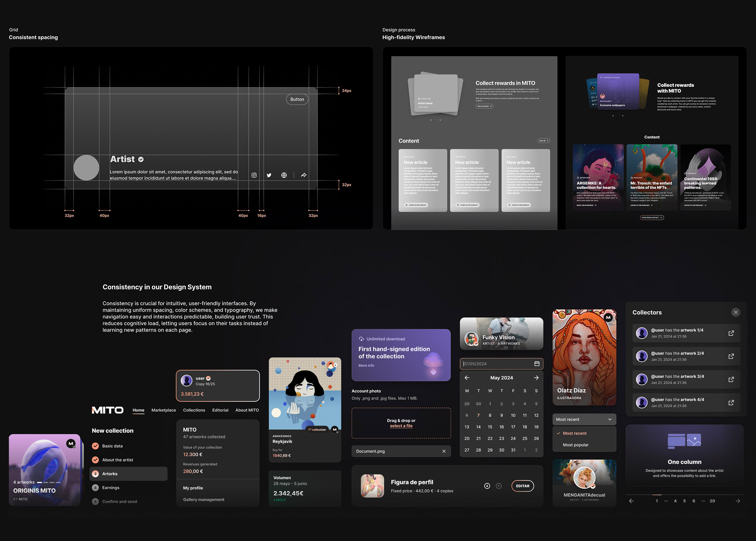Click M badge on Olatz Díaz card

[608, 318]
